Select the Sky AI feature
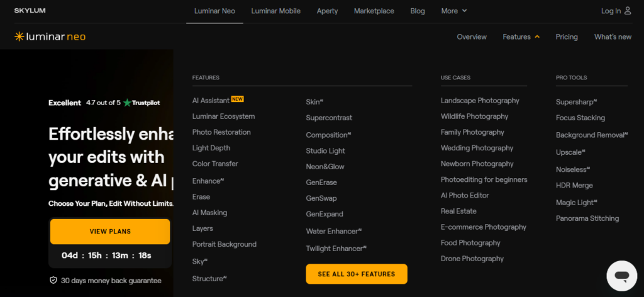The width and height of the screenshot is (644, 297). [199, 261]
